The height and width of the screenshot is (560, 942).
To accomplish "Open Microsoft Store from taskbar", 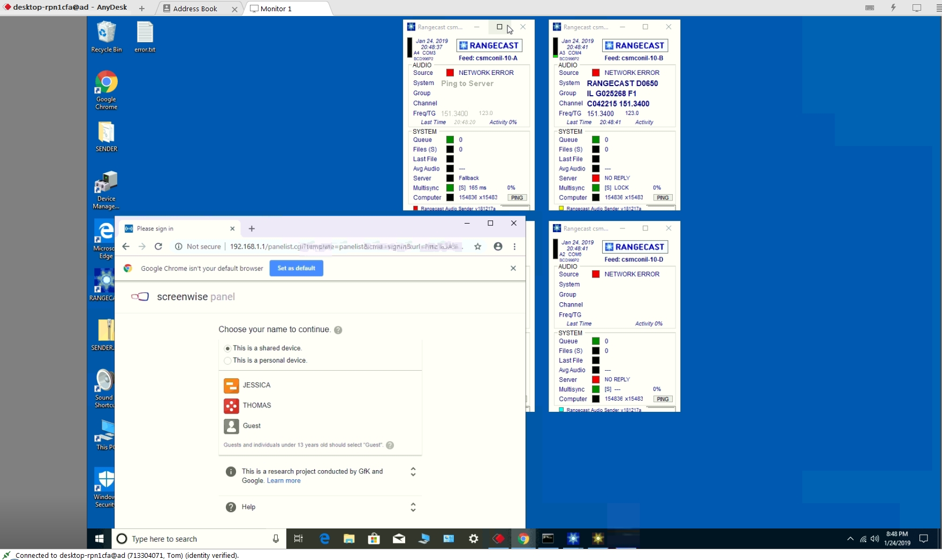I will 374,539.
